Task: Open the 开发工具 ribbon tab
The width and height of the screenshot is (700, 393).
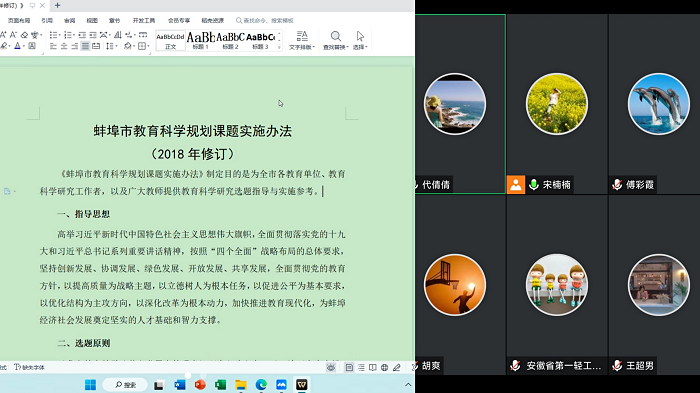Action: click(144, 21)
